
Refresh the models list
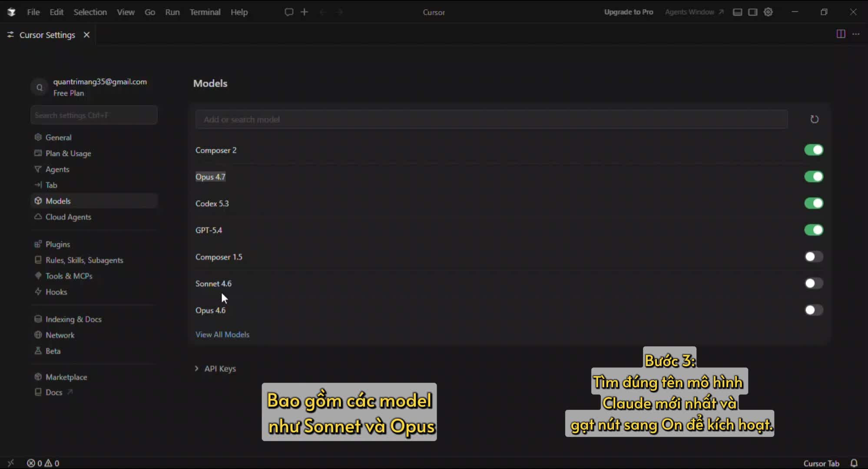tap(815, 119)
